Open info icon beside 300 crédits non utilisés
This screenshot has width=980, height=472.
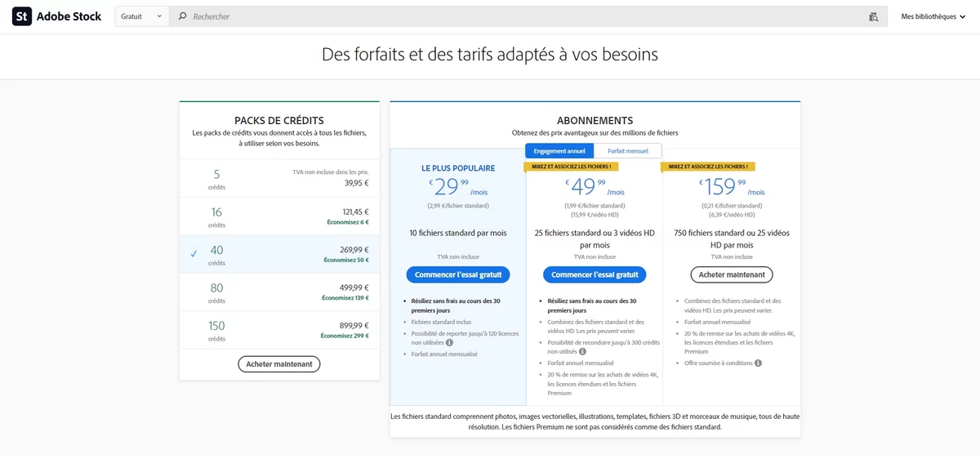(x=582, y=351)
